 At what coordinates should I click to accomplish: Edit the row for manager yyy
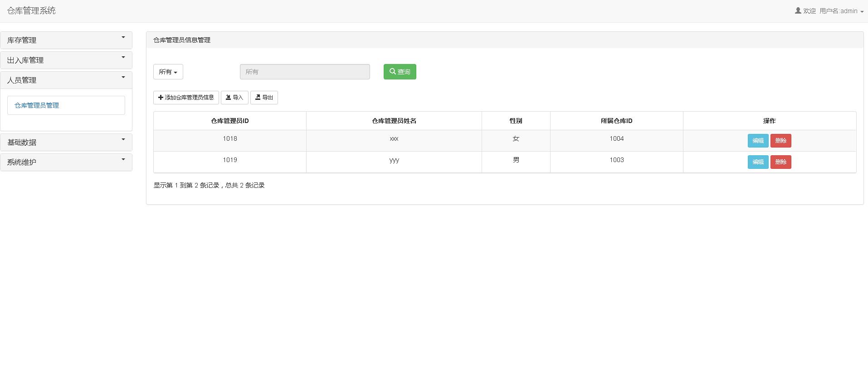[x=758, y=162]
